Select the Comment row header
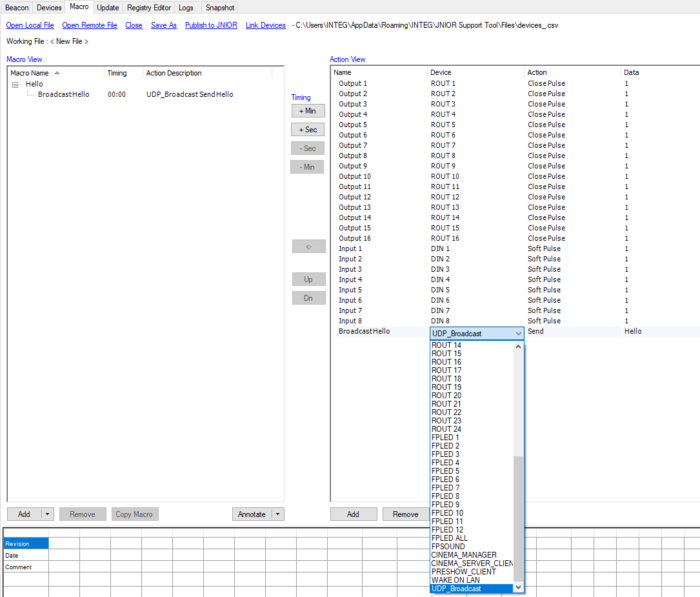700x597 pixels. click(26, 567)
